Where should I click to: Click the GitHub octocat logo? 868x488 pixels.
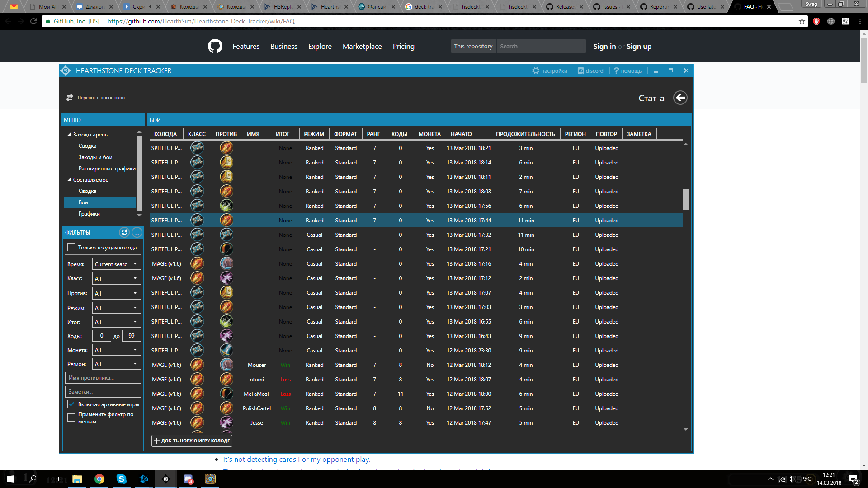coord(215,46)
